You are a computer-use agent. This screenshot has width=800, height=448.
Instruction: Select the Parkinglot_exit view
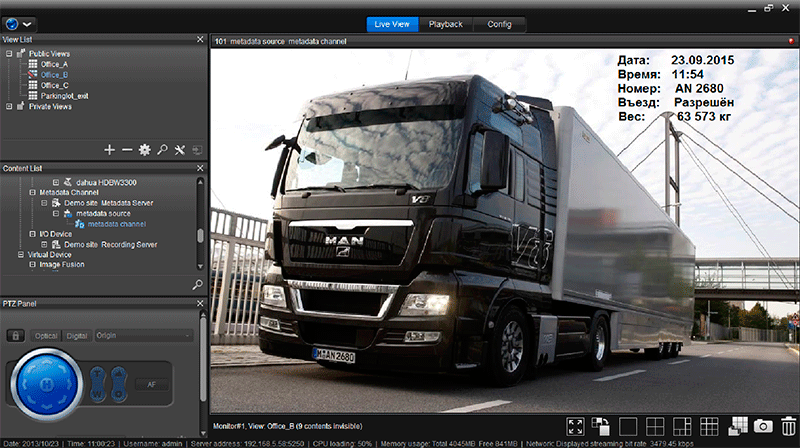pos(64,96)
